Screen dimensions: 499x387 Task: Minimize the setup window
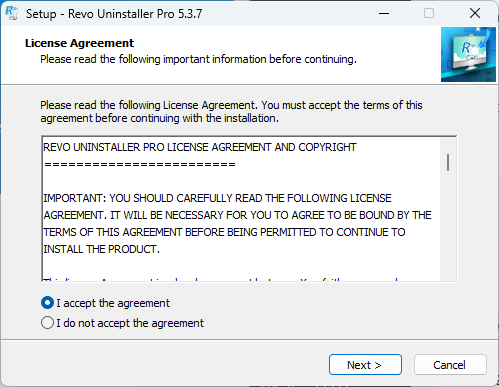[x=384, y=14]
